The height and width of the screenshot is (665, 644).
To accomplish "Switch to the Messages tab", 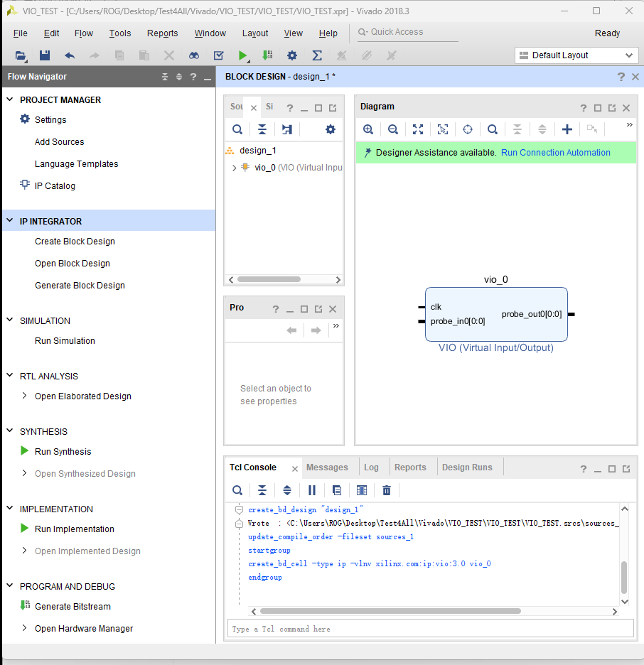I will 327,467.
